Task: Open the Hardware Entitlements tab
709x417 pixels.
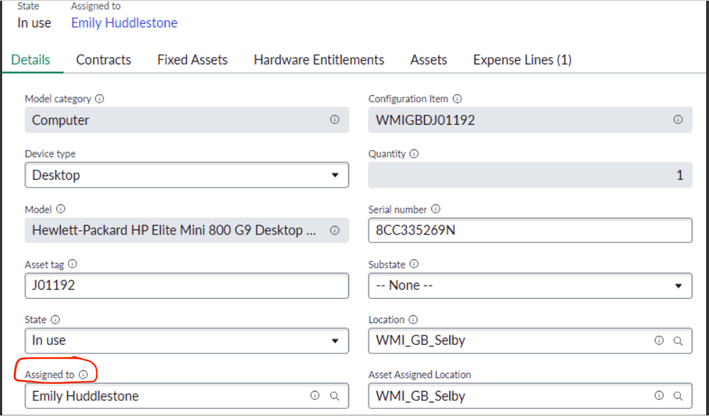Action: tap(319, 60)
